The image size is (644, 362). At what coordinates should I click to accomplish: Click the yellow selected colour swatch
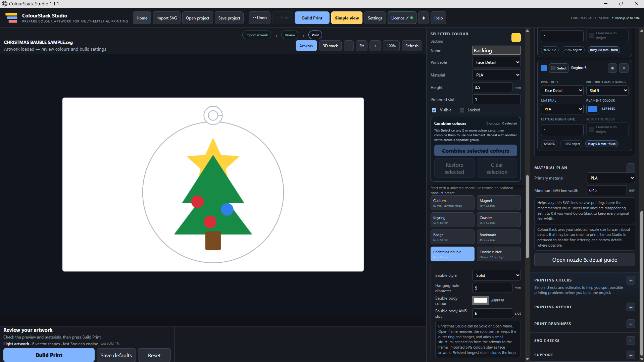(516, 38)
